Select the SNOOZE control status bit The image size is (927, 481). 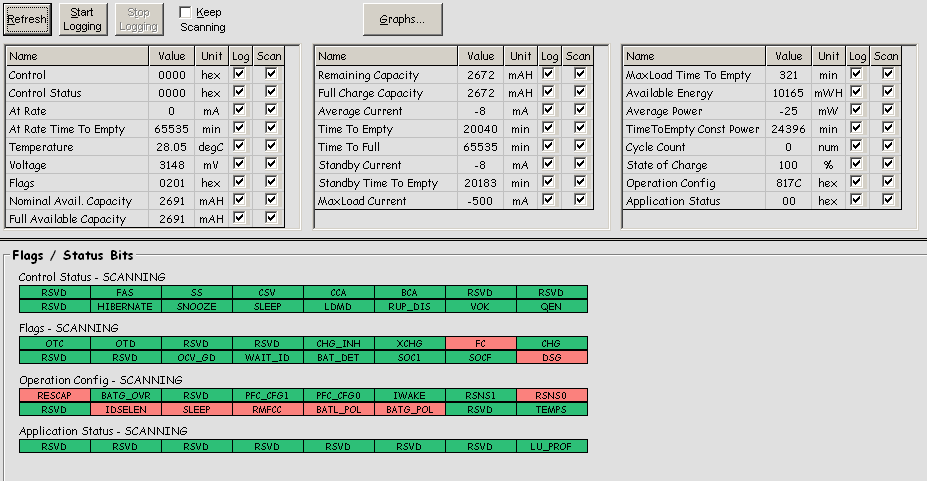196,307
